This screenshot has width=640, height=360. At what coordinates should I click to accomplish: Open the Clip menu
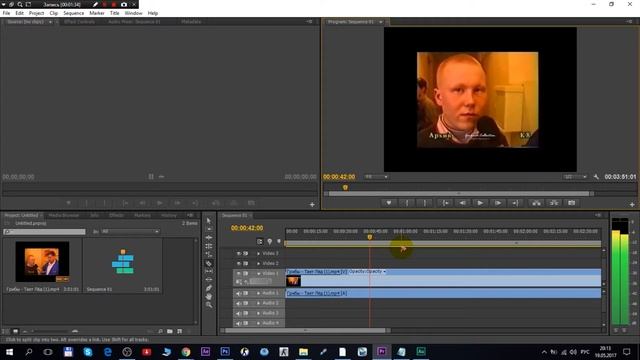[53, 13]
